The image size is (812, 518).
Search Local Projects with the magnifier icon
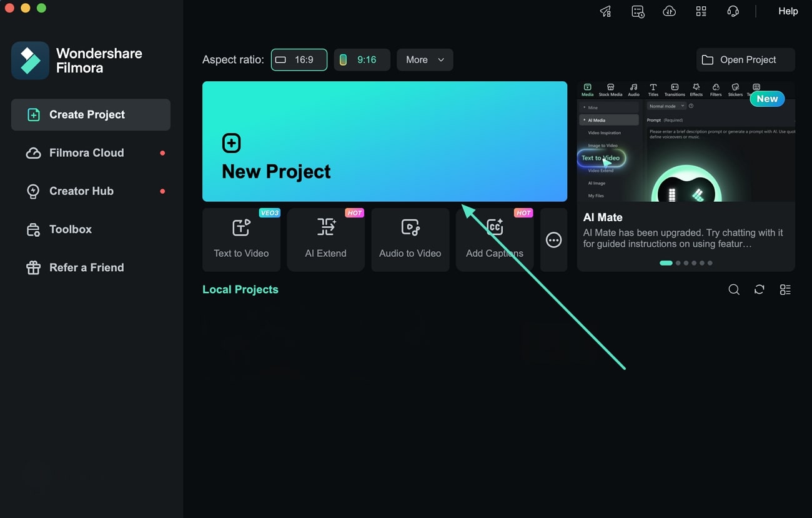733,289
